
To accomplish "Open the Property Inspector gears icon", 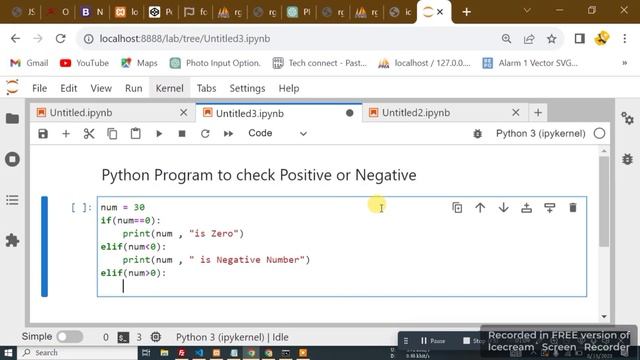I will point(627,119).
